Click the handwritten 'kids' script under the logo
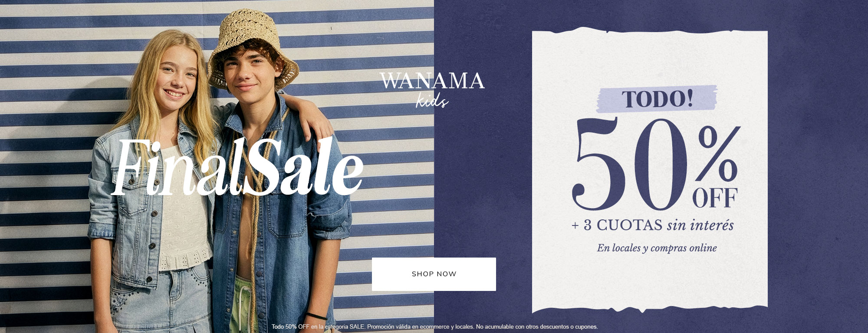 click(x=432, y=100)
